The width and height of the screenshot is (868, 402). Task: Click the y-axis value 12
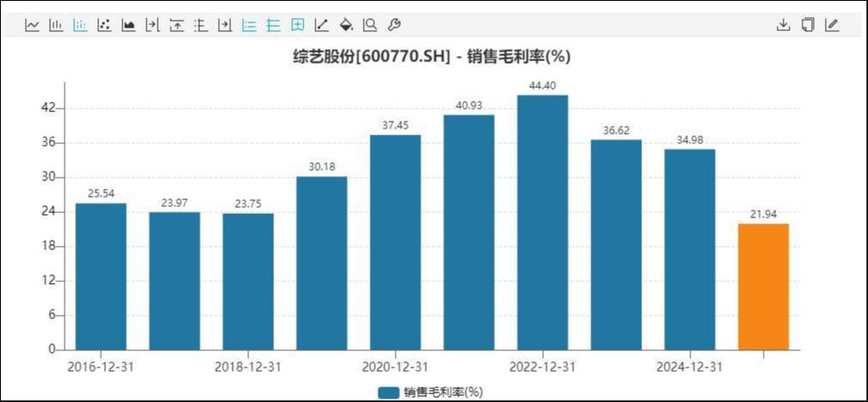point(48,280)
